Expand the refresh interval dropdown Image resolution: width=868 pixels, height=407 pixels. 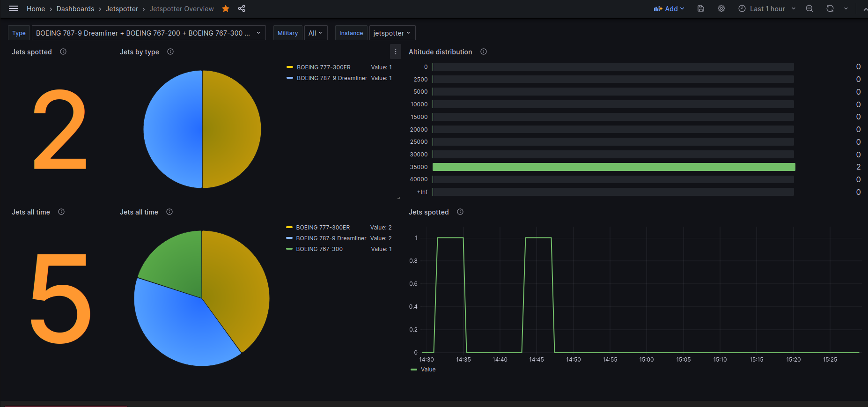point(846,8)
